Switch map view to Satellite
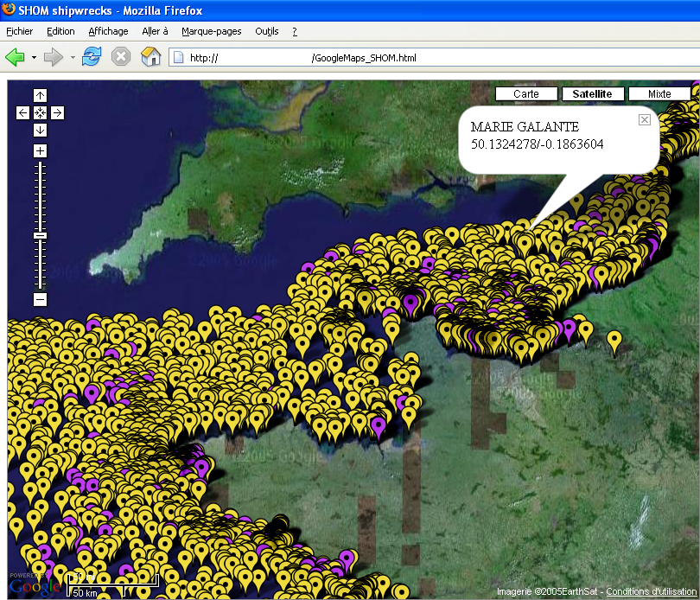This screenshot has height=600, width=700. click(592, 94)
